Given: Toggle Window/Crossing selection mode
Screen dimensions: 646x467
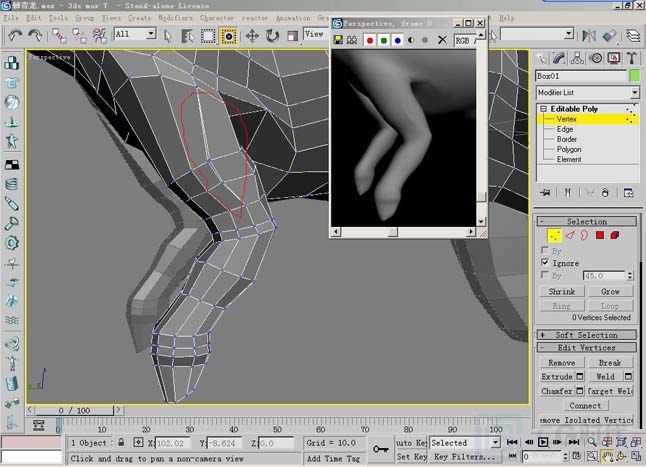Looking at the screenshot, I should coord(228,36).
